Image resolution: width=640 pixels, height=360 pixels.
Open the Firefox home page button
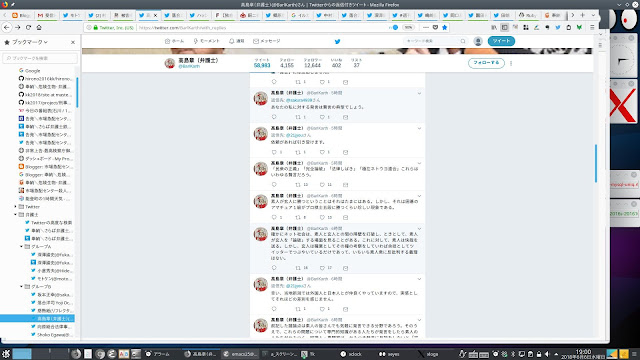[39, 27]
